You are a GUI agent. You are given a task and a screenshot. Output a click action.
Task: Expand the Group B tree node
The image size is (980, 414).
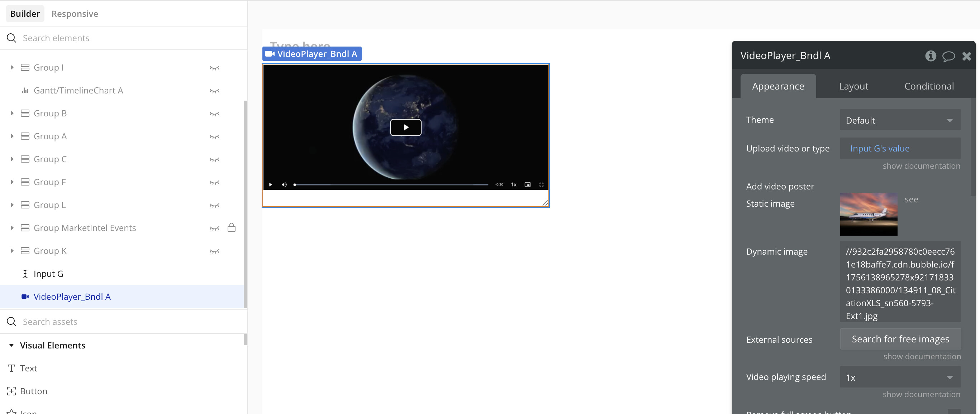12,113
